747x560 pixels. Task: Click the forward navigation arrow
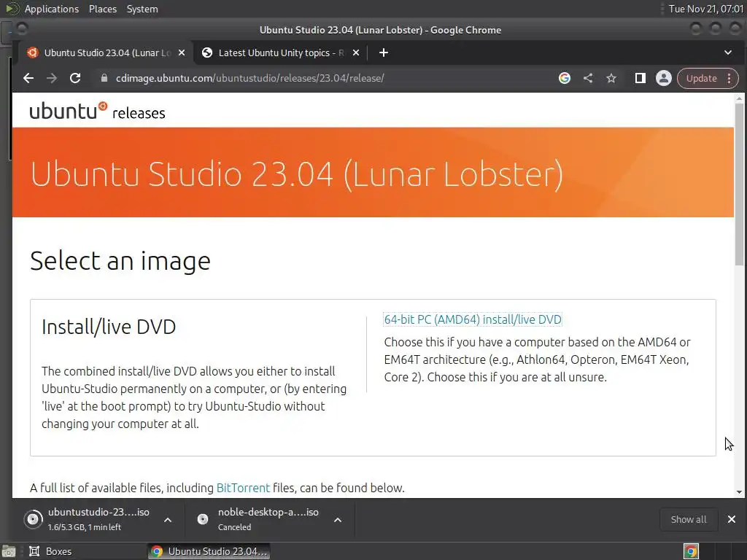(x=52, y=78)
